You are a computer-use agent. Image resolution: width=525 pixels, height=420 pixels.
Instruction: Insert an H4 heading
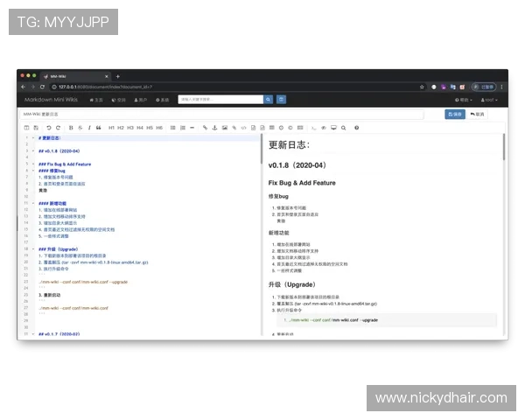point(140,128)
